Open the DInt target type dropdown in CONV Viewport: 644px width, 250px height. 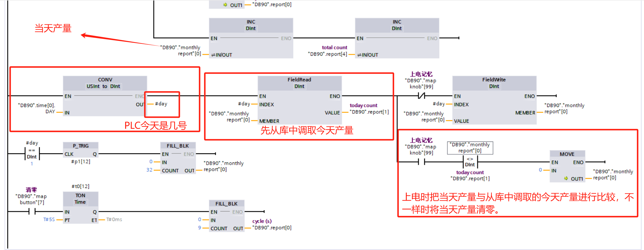pos(115,86)
